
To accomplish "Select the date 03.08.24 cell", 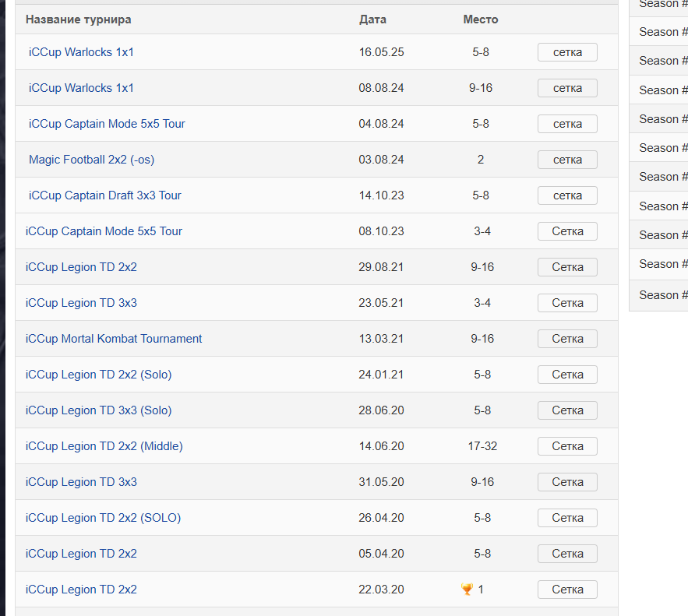I will point(381,160).
